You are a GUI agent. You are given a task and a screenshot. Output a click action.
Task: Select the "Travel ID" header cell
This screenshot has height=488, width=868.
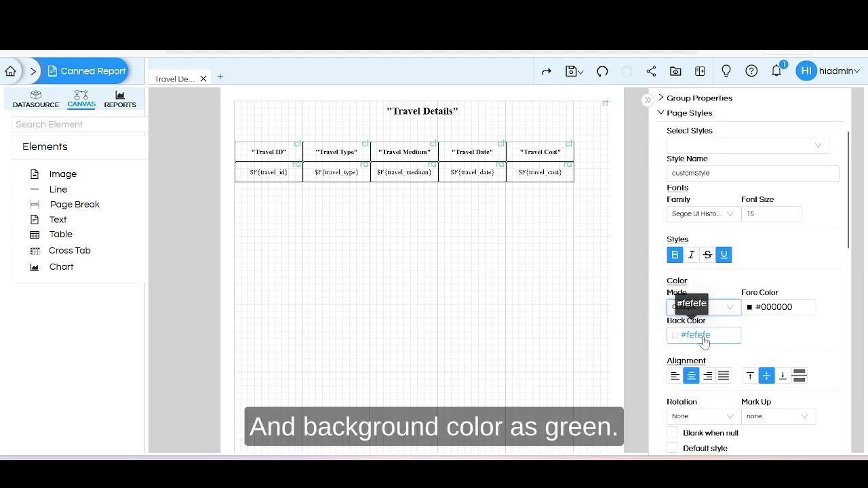269,152
